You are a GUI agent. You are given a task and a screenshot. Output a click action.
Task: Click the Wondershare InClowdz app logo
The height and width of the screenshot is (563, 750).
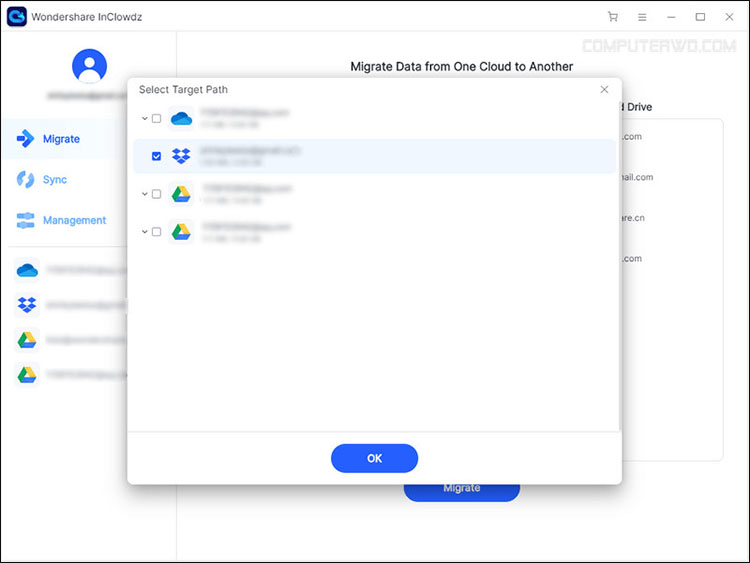[17, 17]
